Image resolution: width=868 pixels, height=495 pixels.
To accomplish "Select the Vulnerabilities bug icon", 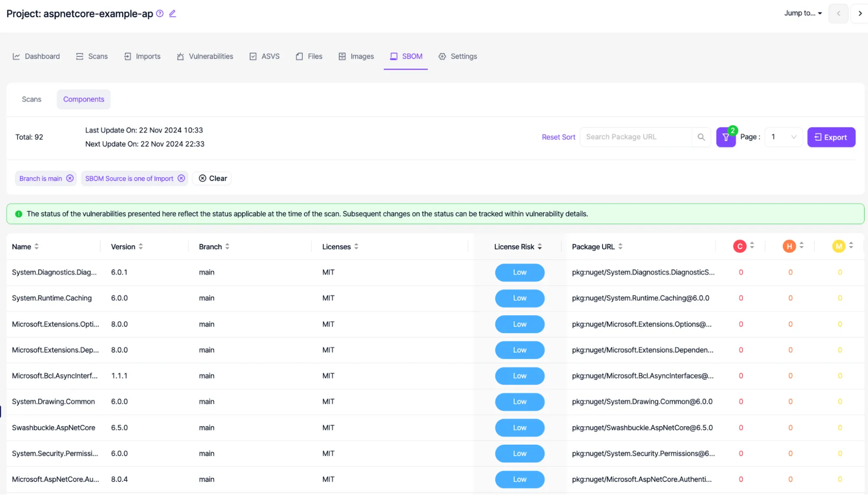I will coord(180,56).
